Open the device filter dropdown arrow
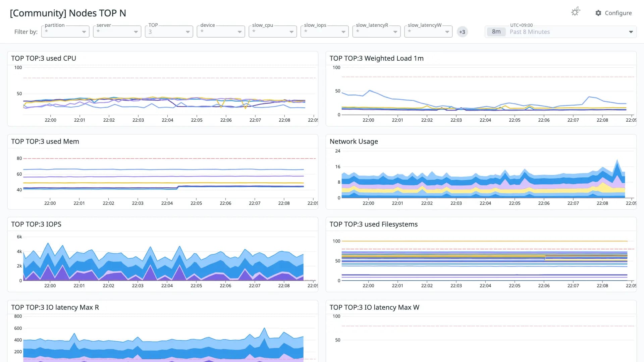Screen dimensions: 644x362 239,32
